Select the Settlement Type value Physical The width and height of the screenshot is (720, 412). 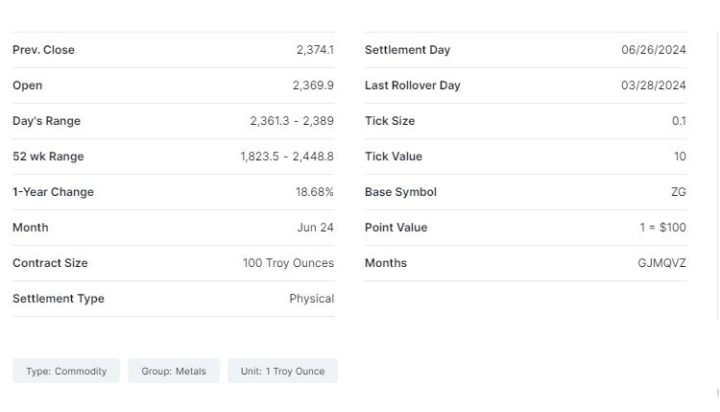point(311,299)
